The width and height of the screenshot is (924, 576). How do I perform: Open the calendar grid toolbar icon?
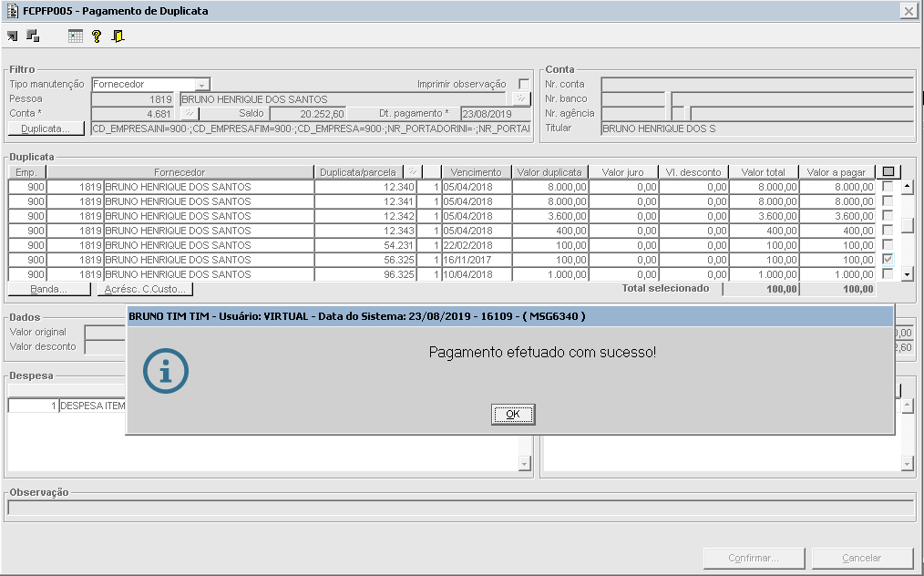coord(76,36)
